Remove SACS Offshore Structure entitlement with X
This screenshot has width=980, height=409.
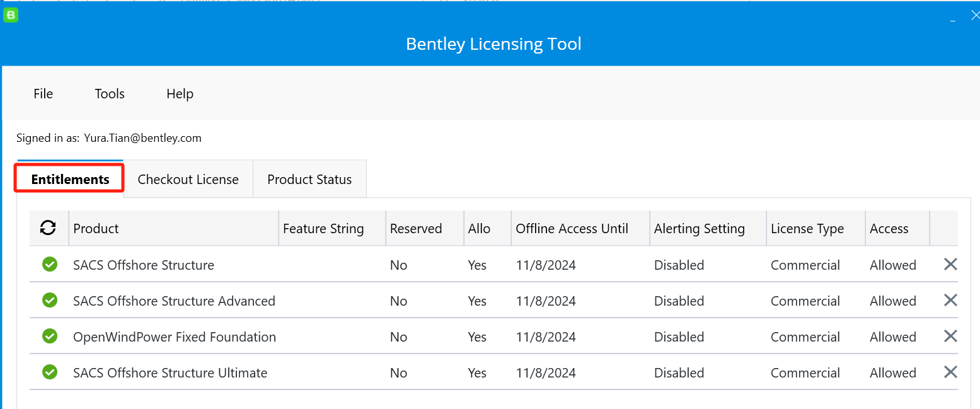tap(950, 265)
